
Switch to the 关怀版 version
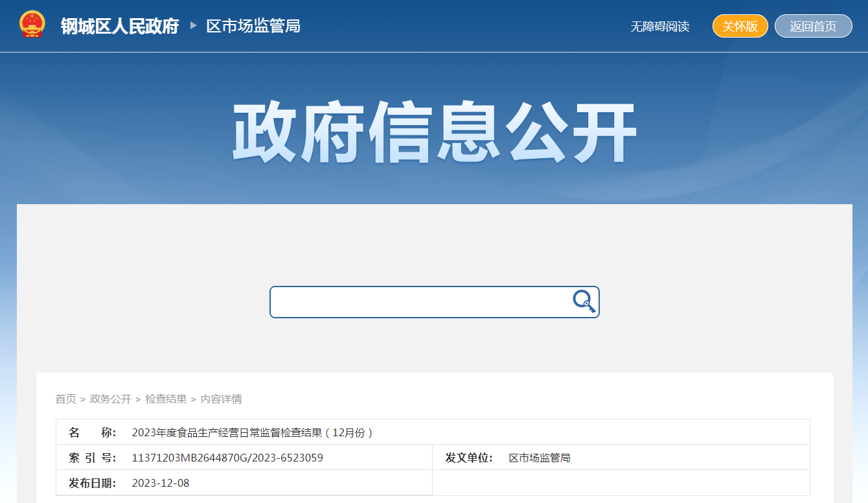point(740,26)
